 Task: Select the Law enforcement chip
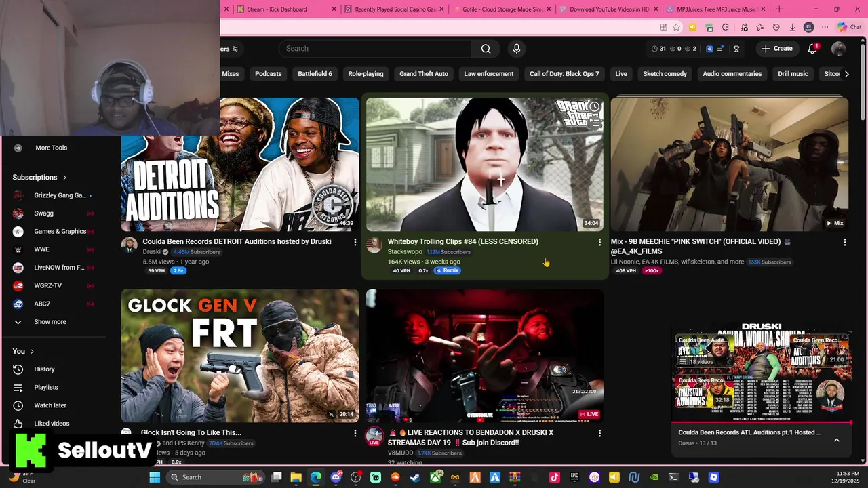click(489, 73)
